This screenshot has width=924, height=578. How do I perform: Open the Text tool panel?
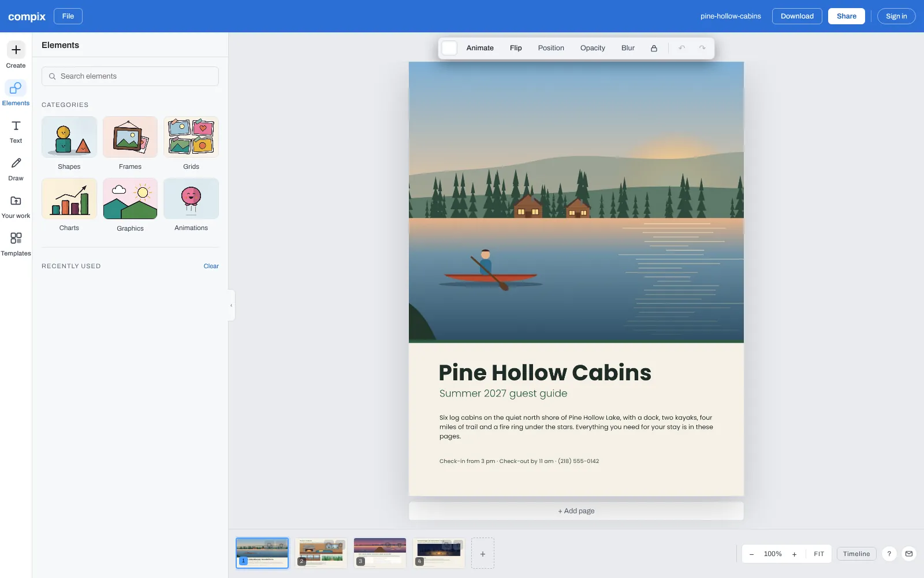[16, 131]
